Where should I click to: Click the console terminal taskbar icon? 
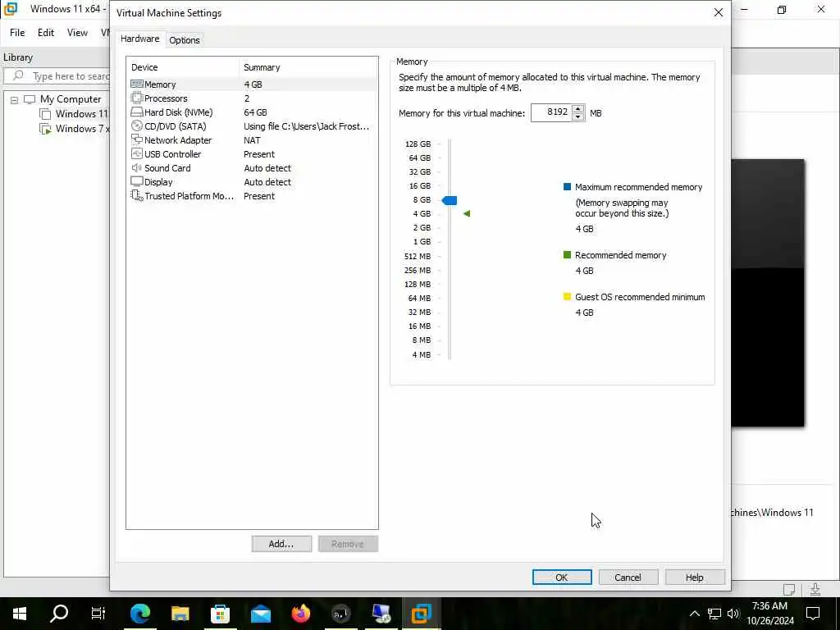pyautogui.click(x=341, y=614)
